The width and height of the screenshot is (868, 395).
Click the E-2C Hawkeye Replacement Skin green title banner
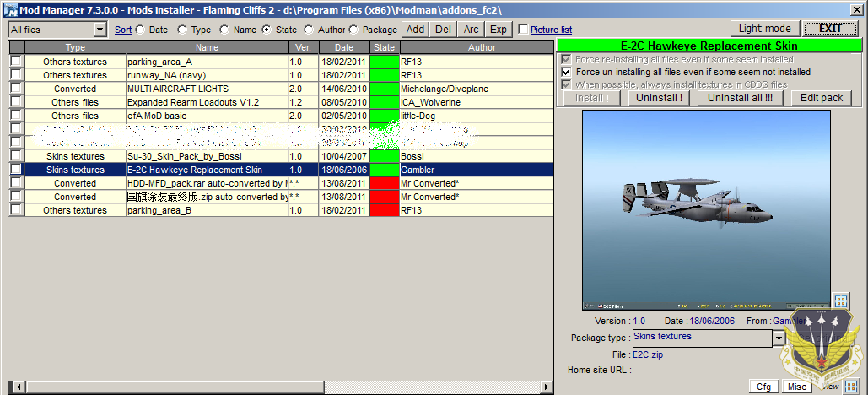point(709,46)
